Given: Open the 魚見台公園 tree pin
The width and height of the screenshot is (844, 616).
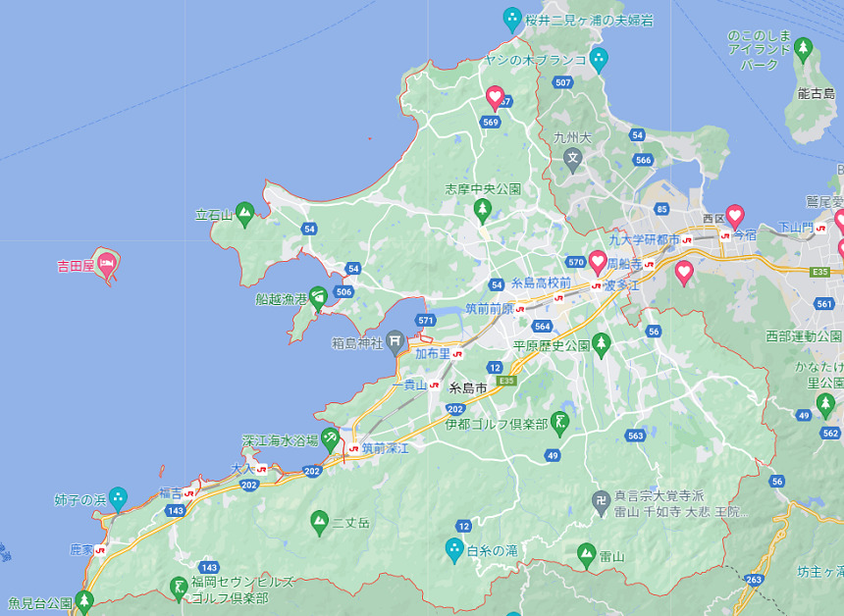Looking at the screenshot, I should [x=83, y=602].
